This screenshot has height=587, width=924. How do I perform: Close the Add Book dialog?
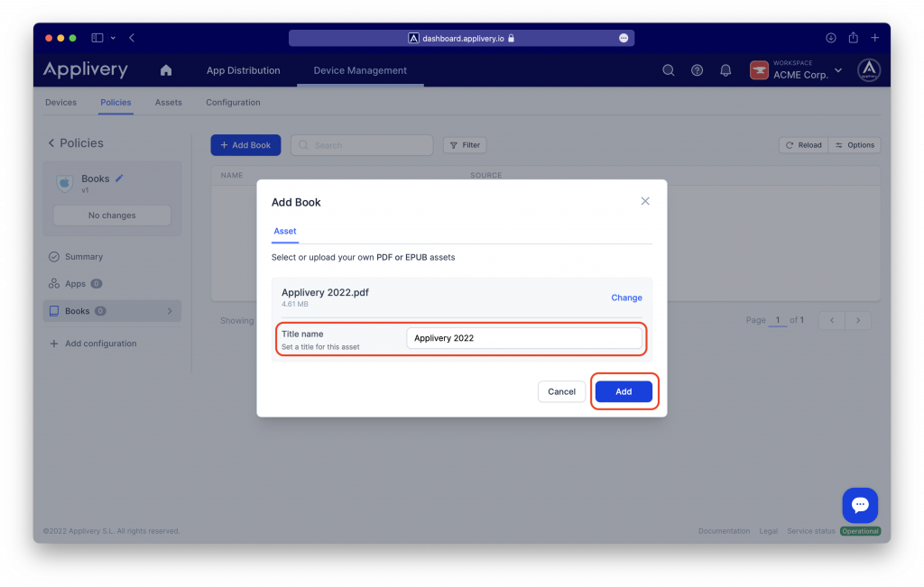[x=645, y=201]
